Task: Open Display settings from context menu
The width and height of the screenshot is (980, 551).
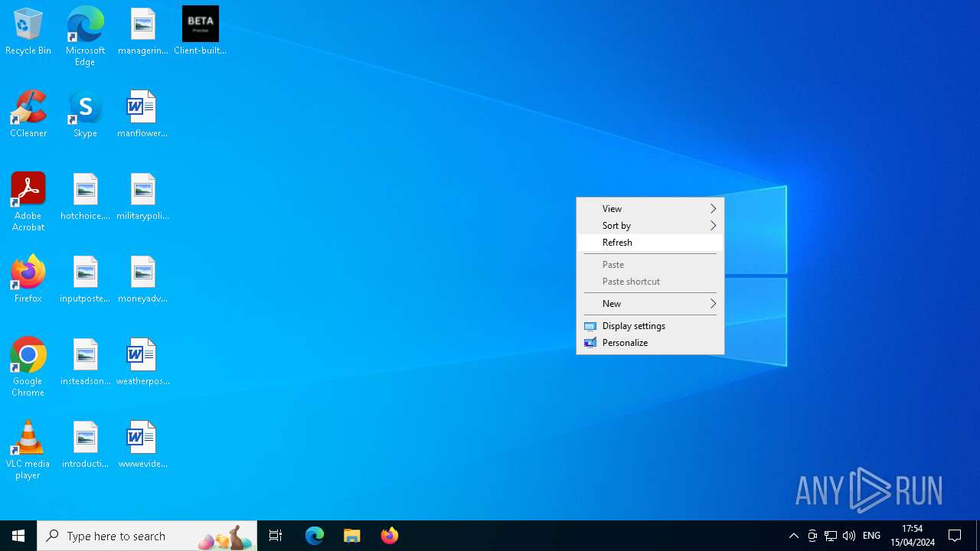Action: [650, 326]
